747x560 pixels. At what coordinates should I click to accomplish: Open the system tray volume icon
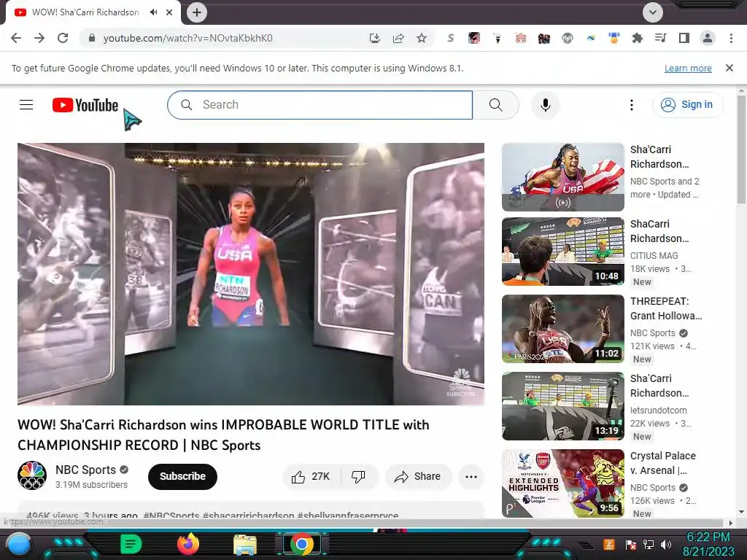point(666,544)
